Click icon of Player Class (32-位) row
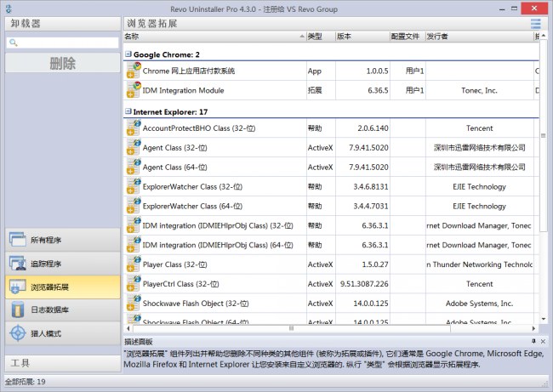The image size is (553, 392). pos(134,264)
